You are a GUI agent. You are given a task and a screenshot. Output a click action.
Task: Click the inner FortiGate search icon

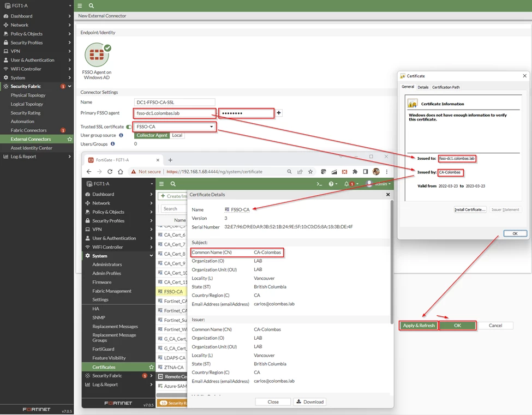coord(173,184)
